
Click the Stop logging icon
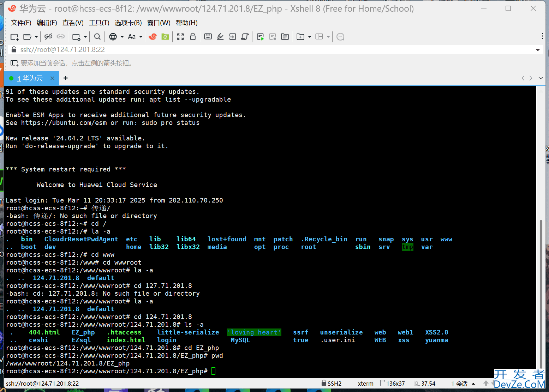click(x=273, y=37)
